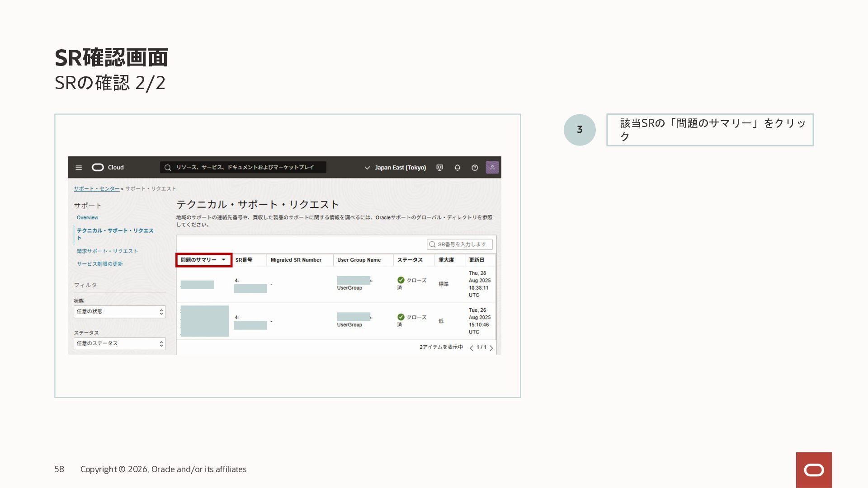
Task: Click the red Oracle logo on the slide
Action: coord(814,470)
